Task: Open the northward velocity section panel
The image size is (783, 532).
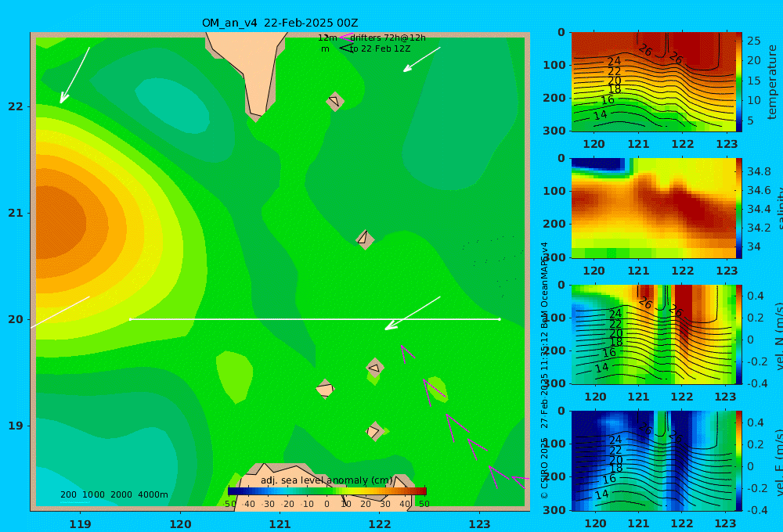Action: pyautogui.click(x=652, y=334)
